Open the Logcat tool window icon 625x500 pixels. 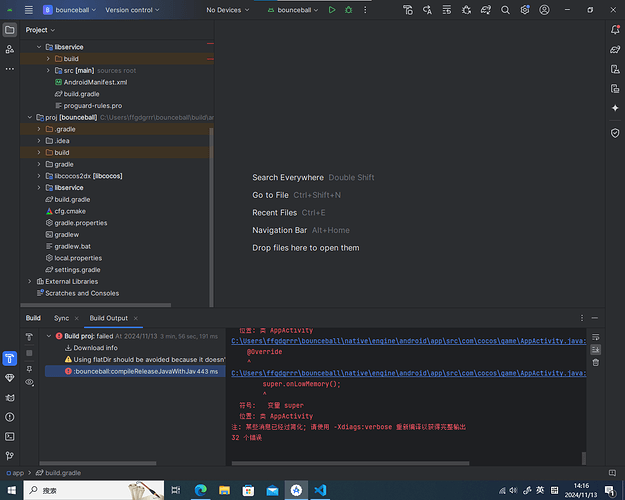pos(10,398)
